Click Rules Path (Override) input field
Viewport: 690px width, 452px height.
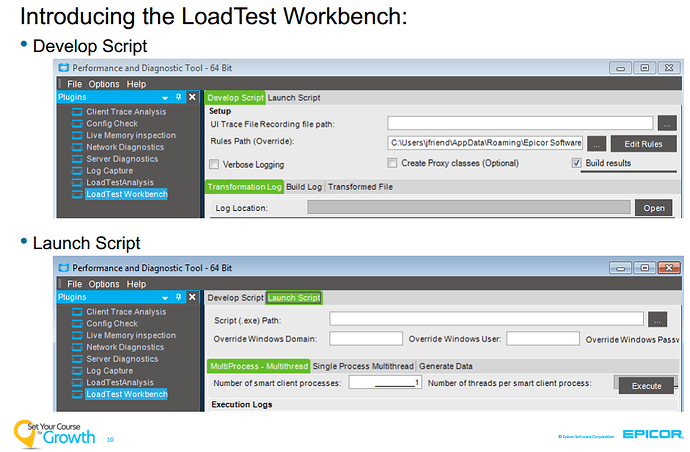click(485, 143)
